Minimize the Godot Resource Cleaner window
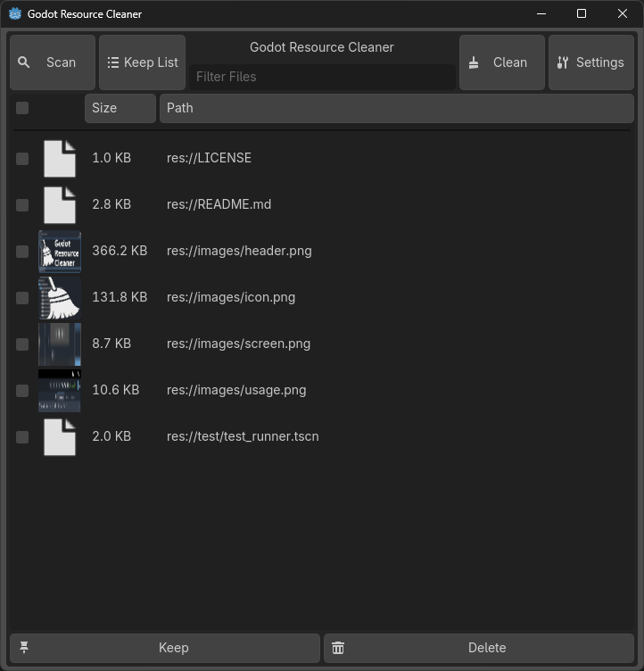 pos(541,13)
